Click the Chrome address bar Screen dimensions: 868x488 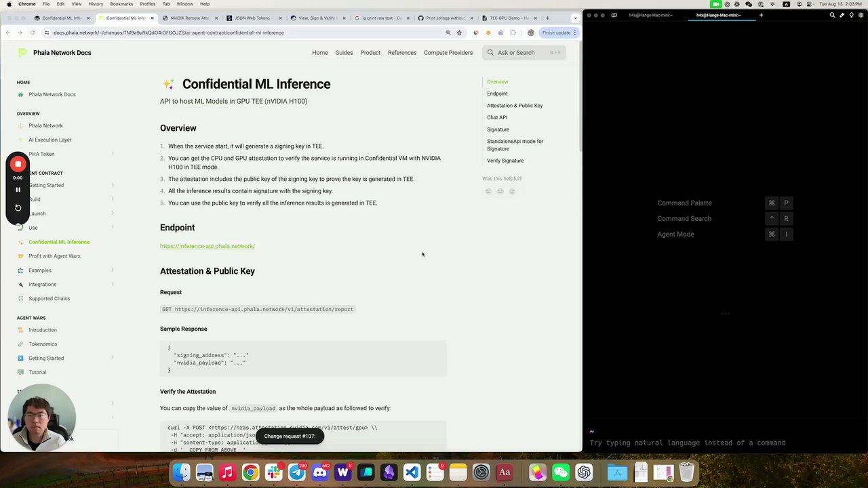[x=244, y=33]
